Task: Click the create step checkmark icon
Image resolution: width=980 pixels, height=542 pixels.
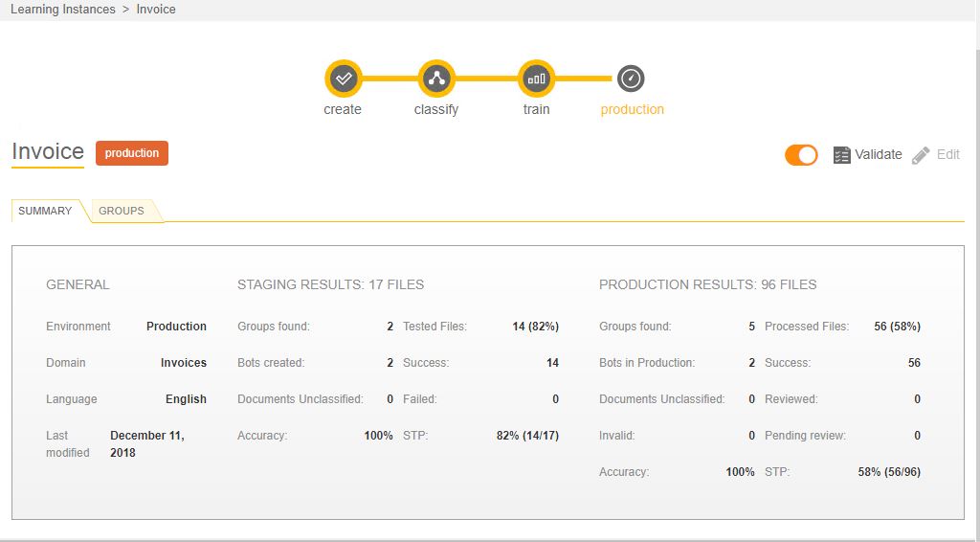Action: [344, 79]
